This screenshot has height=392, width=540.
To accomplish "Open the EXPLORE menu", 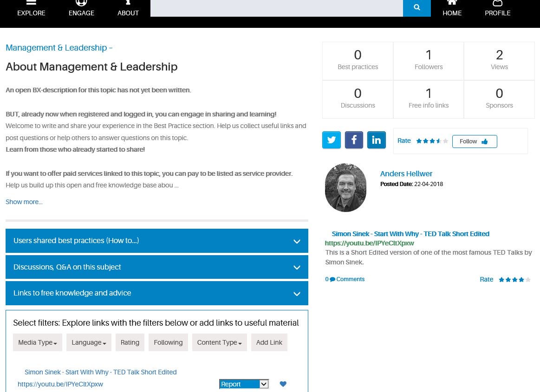I will tap(31, 9).
